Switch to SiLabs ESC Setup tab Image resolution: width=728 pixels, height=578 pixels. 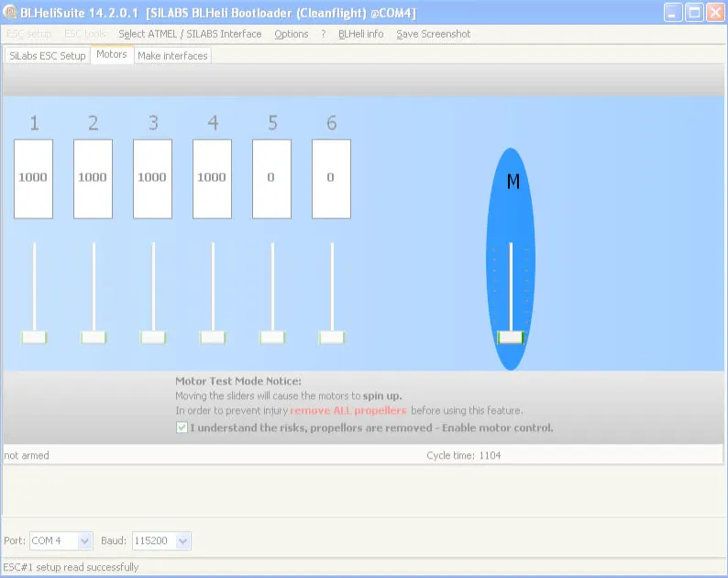(47, 56)
